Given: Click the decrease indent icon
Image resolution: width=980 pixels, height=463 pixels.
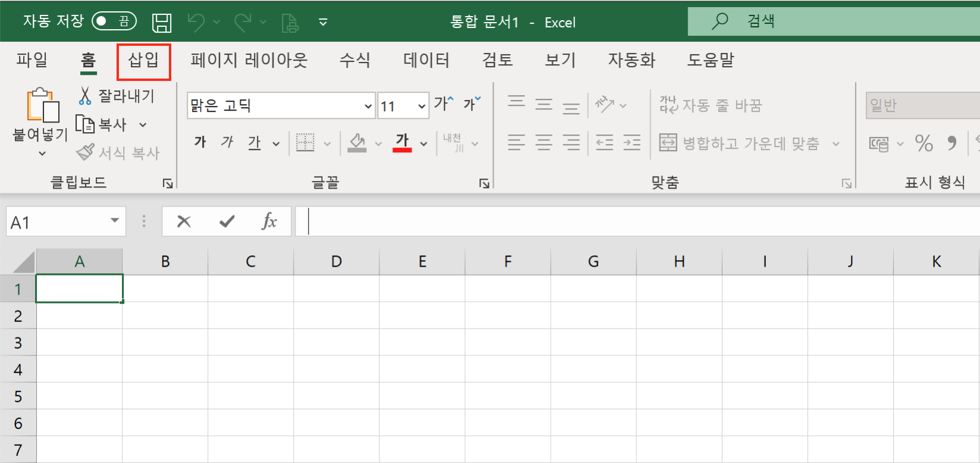Looking at the screenshot, I should pos(604,143).
